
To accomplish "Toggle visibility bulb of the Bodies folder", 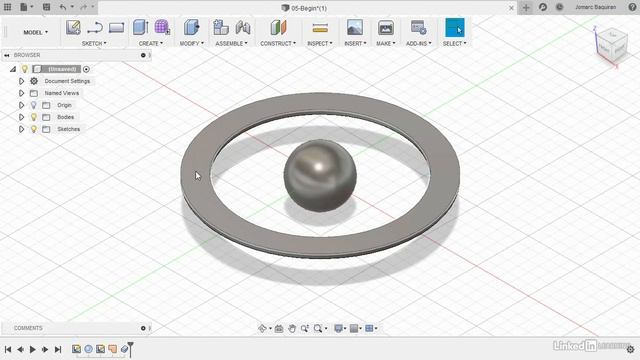I will tap(33, 117).
